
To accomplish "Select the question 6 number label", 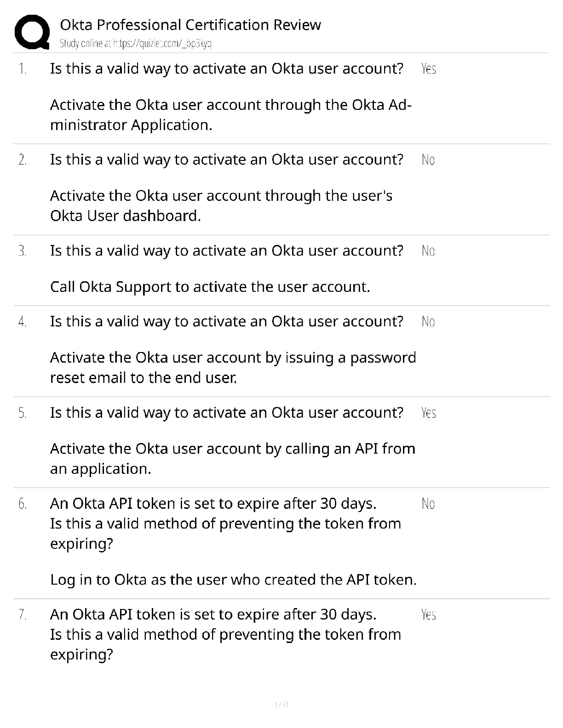I will (23, 504).
